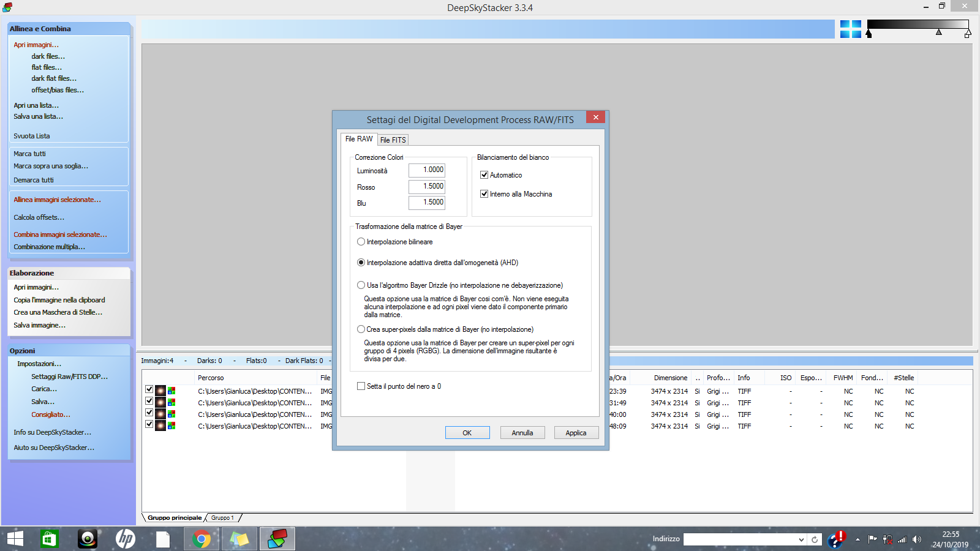
Task: Click the Applica button
Action: click(576, 433)
